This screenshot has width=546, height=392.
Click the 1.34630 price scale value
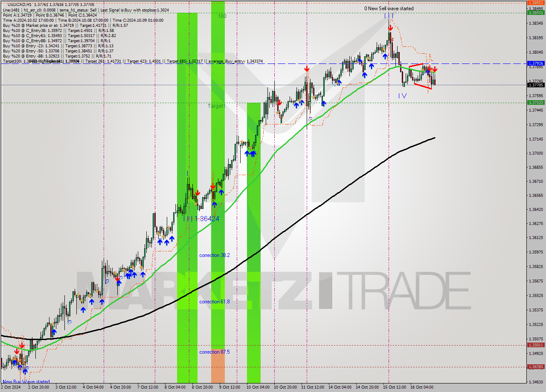click(x=536, y=382)
